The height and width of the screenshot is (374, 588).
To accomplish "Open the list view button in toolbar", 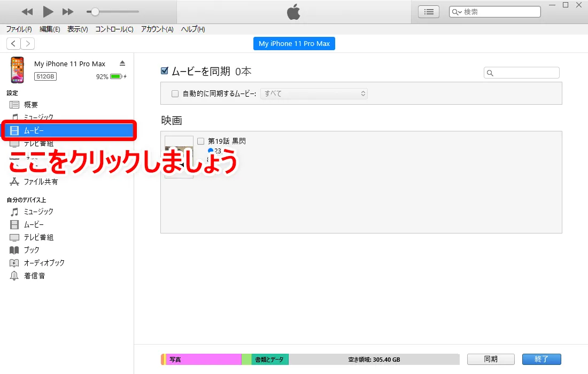I will 429,12.
